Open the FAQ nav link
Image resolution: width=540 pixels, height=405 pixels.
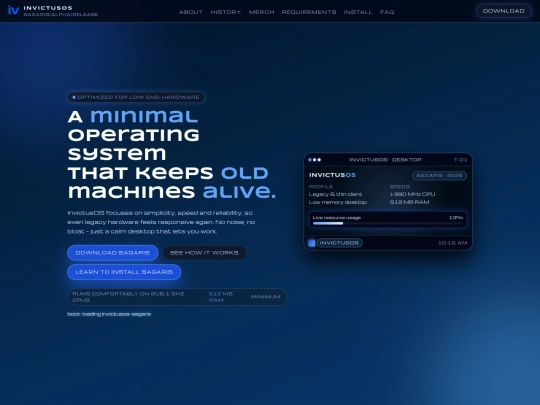click(x=387, y=12)
